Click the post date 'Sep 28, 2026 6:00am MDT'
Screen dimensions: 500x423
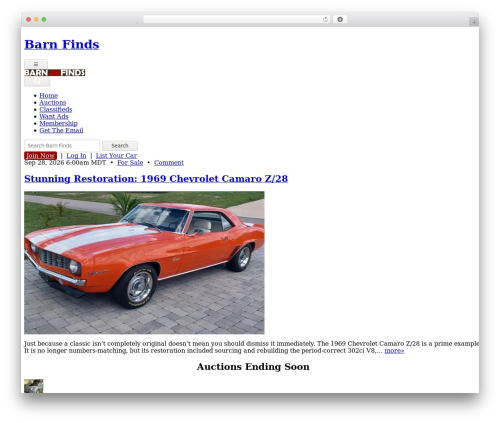(65, 163)
